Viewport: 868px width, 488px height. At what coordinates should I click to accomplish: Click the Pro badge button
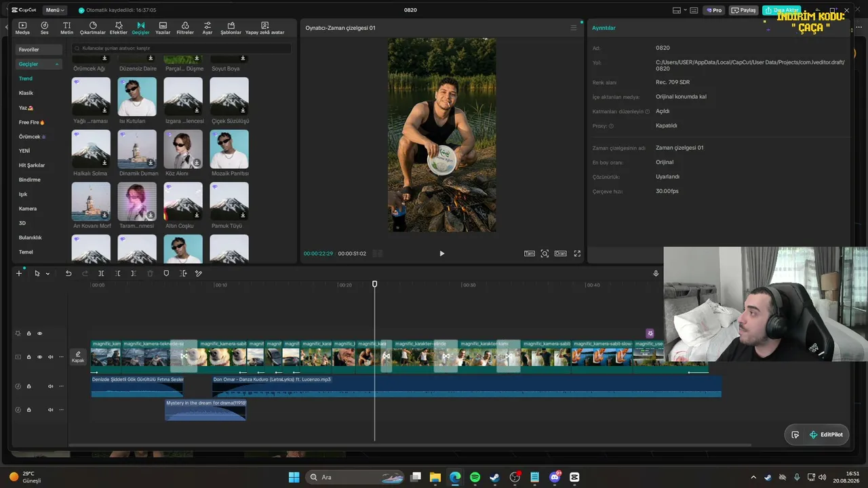pos(714,10)
